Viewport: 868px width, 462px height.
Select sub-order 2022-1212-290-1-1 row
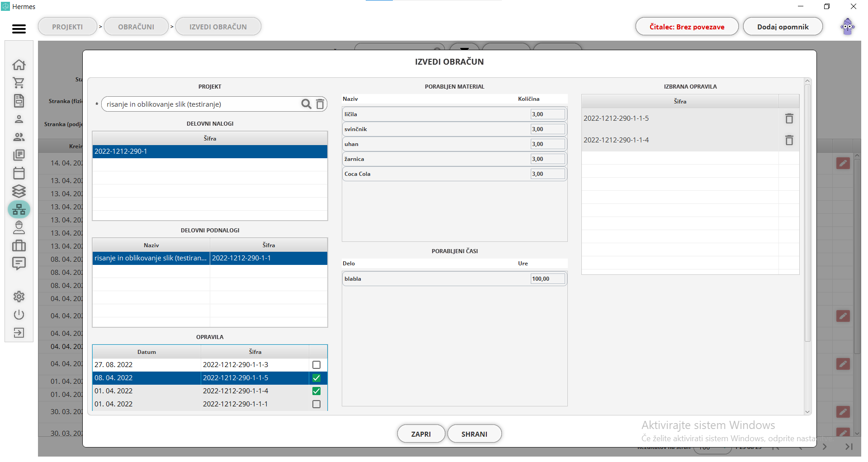coord(210,258)
